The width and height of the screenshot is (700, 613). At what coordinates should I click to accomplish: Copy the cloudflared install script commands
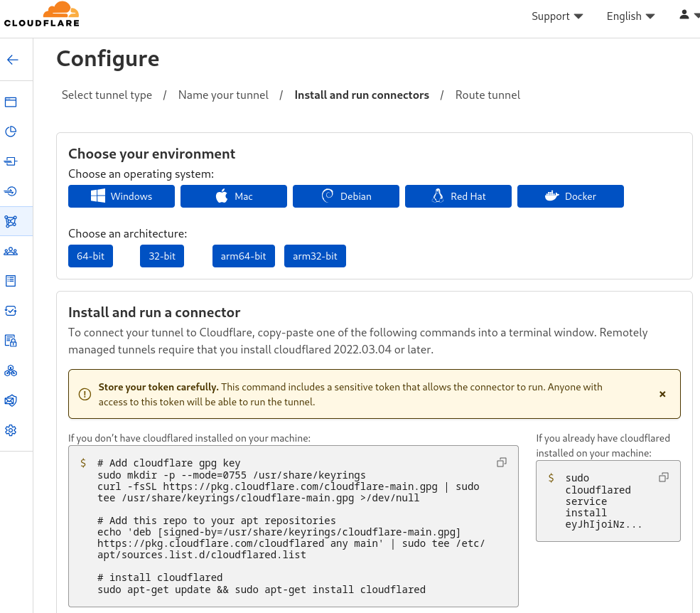[501, 462]
